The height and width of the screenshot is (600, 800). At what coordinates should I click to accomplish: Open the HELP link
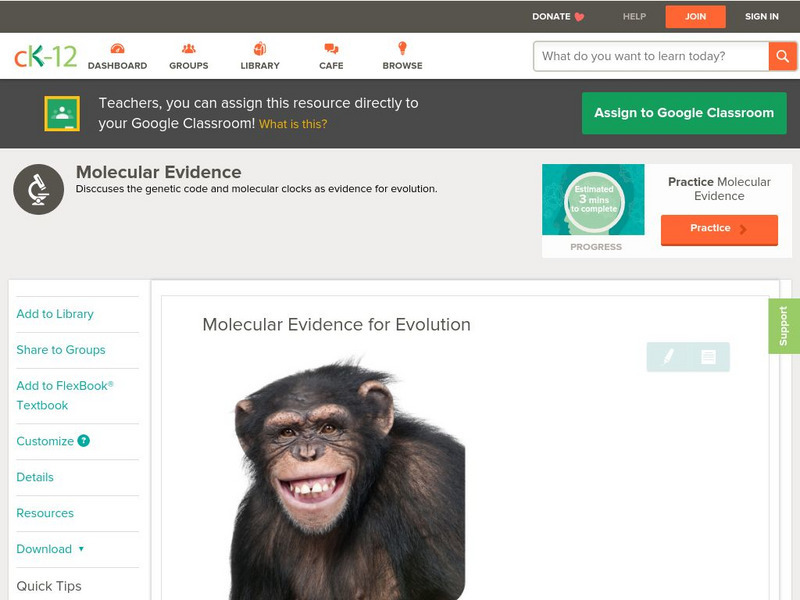pos(634,17)
